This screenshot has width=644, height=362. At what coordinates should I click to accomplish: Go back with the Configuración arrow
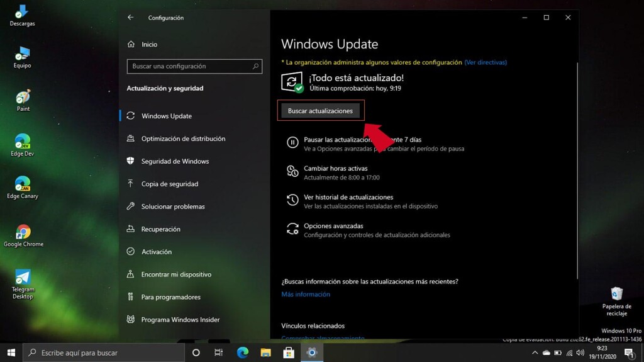click(130, 17)
